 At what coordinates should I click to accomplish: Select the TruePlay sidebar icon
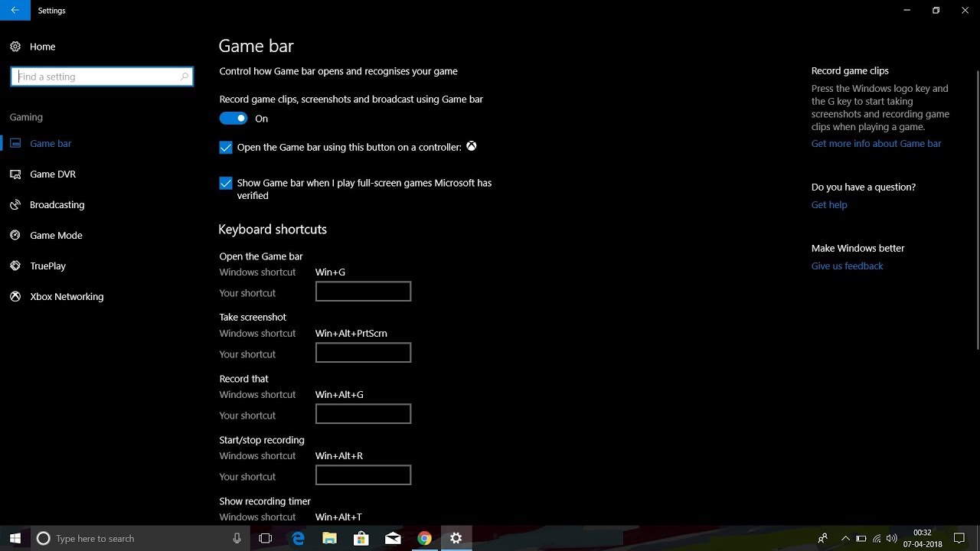(15, 266)
